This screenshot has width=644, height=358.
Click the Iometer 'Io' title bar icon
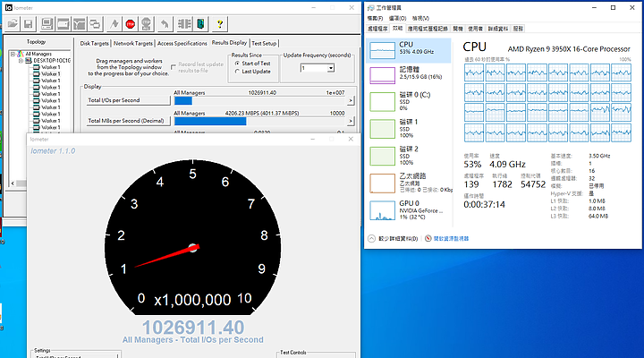click(x=9, y=7)
